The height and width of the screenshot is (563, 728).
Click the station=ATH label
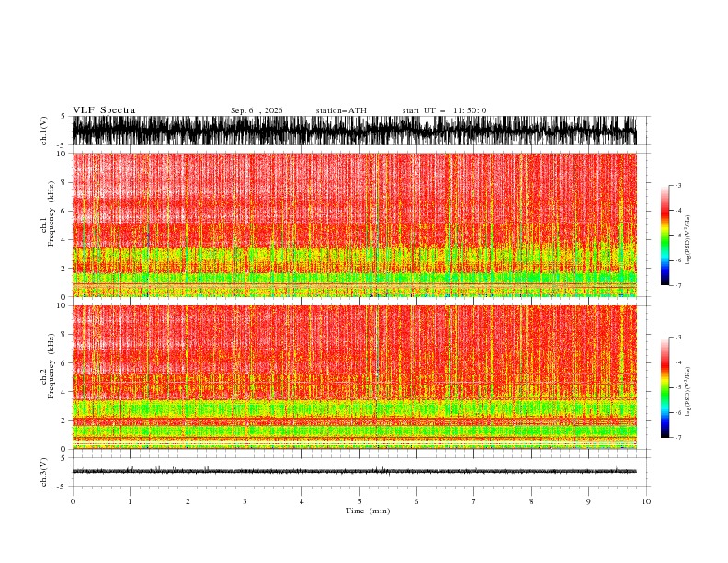tap(341, 110)
